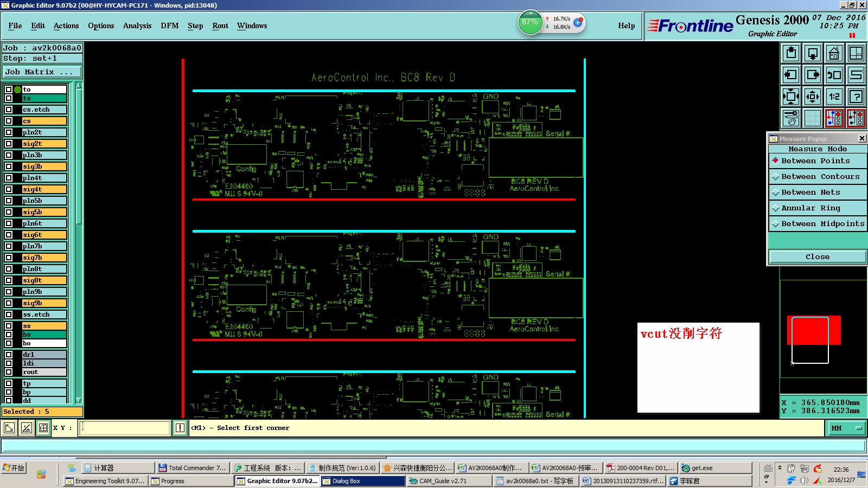868x488 pixels.
Task: Click the pan up view icon
Action: pos(791,53)
